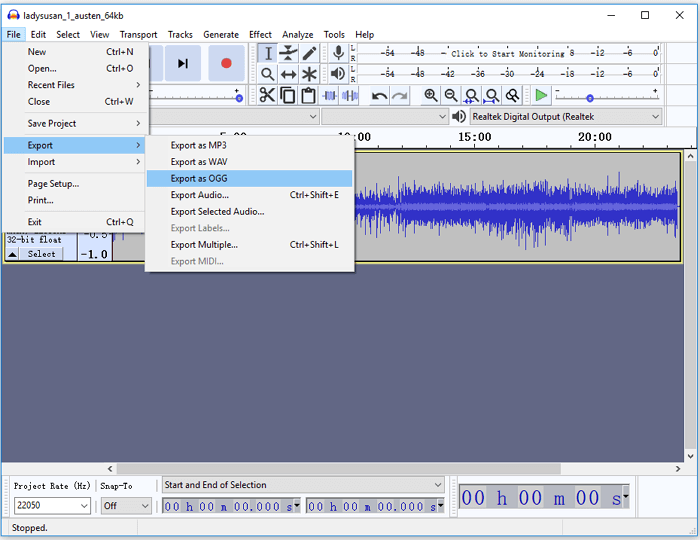
Task: Click the track Select button
Action: point(41,254)
